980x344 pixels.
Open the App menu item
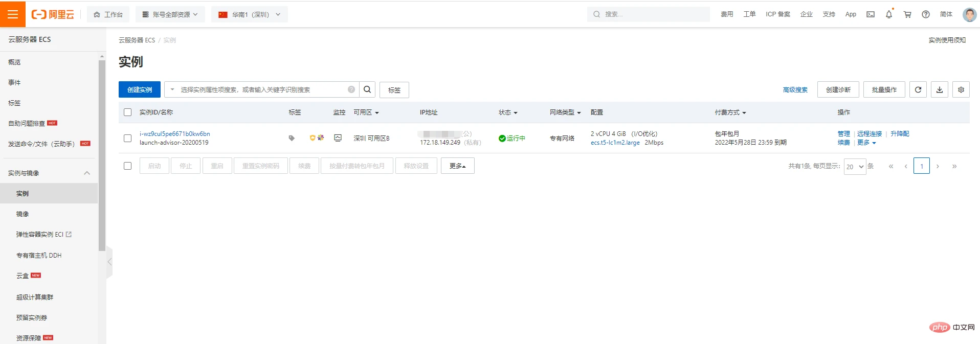851,14
